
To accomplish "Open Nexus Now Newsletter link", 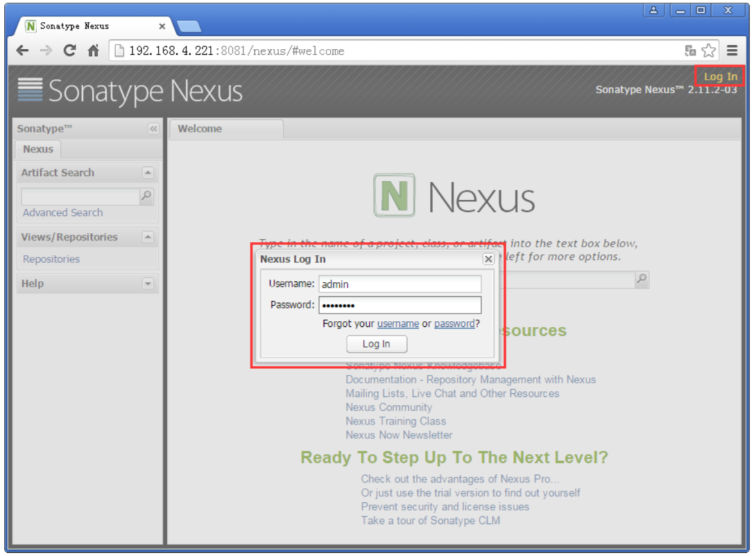I will [399, 435].
